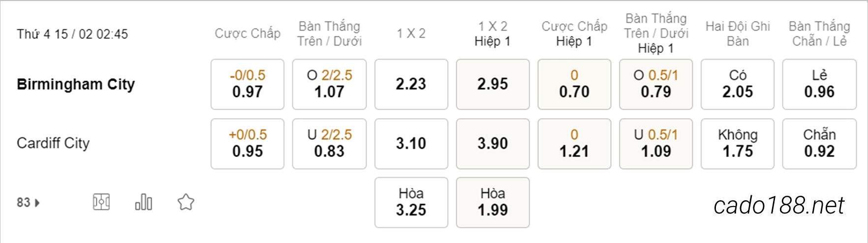Select Lẻ odd goals at 0.96
Image resolution: width=868 pixels, height=243 pixels.
[819, 84]
